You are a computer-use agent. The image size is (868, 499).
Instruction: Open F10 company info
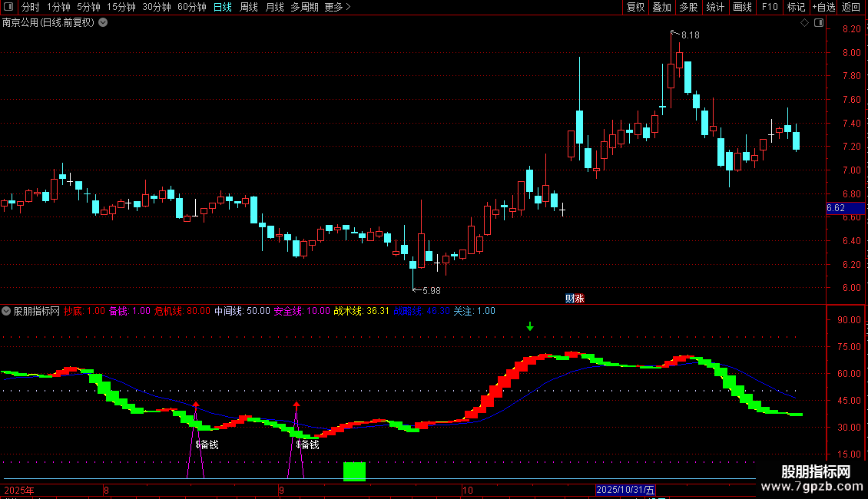[770, 7]
